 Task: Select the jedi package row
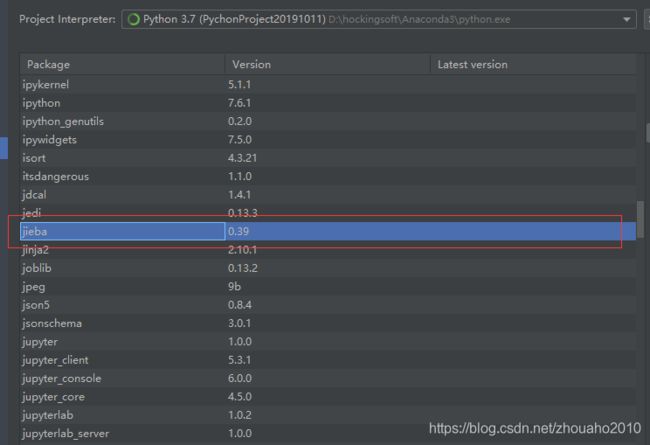click(x=327, y=213)
